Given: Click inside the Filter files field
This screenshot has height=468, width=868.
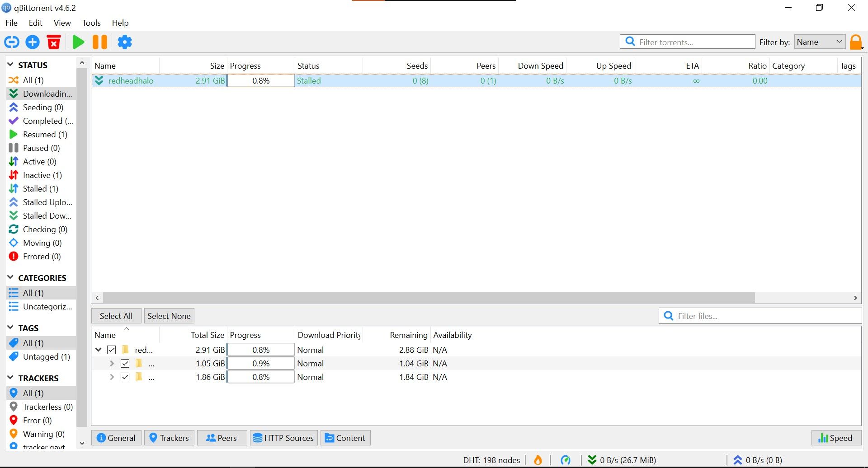Looking at the screenshot, I should (x=759, y=315).
